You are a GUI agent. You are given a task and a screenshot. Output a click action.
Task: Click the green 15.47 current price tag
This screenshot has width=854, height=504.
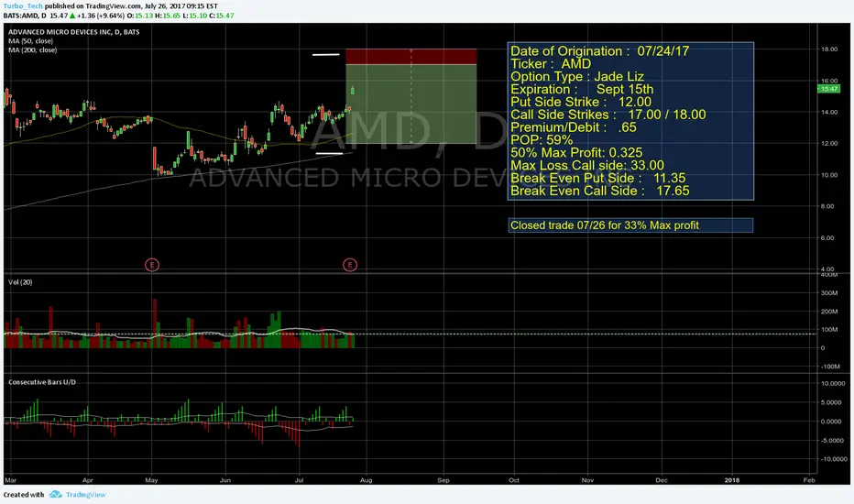[829, 89]
